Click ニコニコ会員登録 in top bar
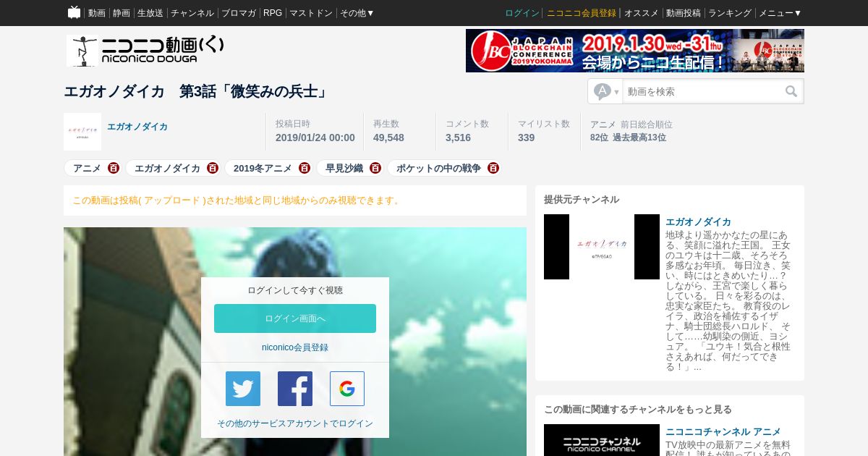The width and height of the screenshot is (868, 456). (582, 13)
